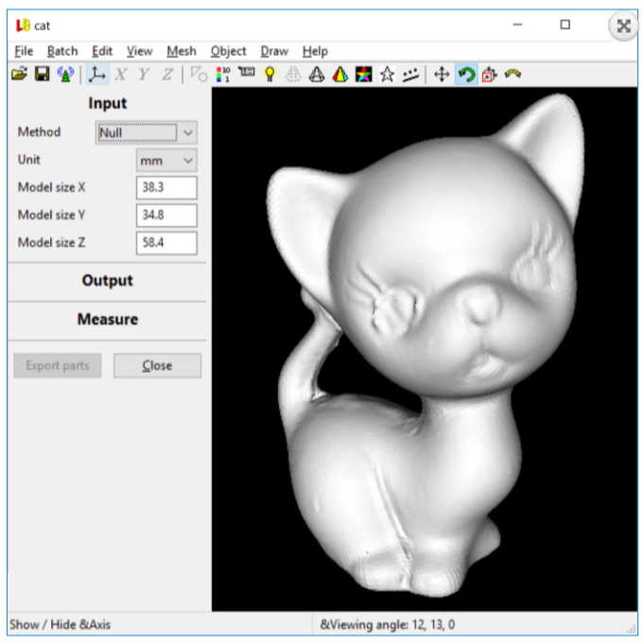The image size is (644, 644).
Task: Select the Z axis view icon
Action: click(167, 75)
